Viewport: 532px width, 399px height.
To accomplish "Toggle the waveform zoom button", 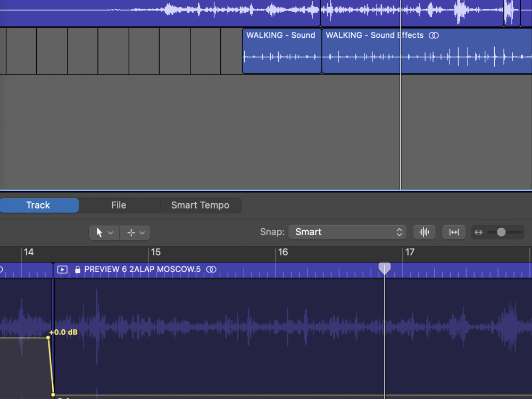I will point(424,232).
